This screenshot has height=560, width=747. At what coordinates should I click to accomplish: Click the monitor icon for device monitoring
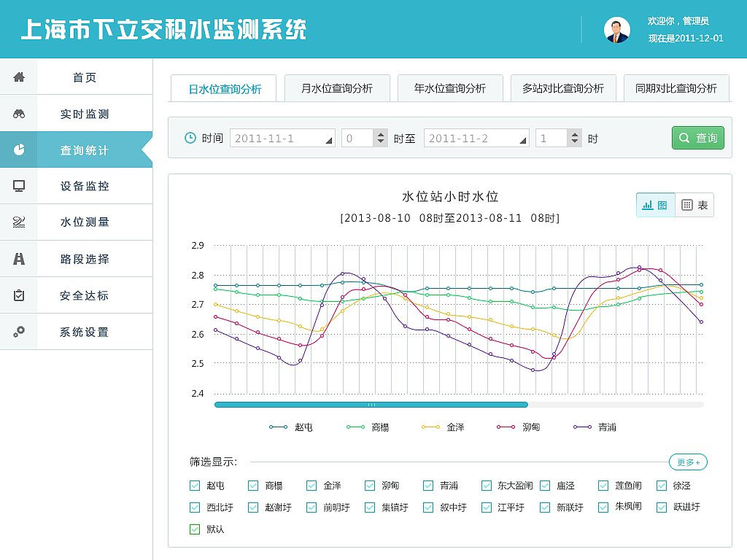(x=18, y=186)
